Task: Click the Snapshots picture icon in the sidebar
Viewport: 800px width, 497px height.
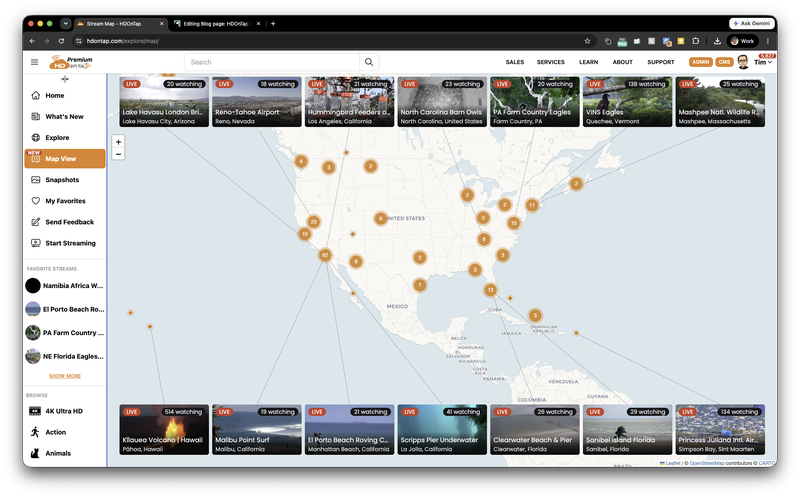Action: tap(36, 180)
